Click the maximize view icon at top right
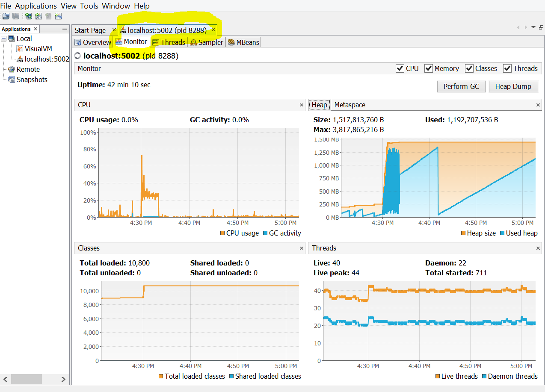The image size is (545, 392). coord(542,27)
